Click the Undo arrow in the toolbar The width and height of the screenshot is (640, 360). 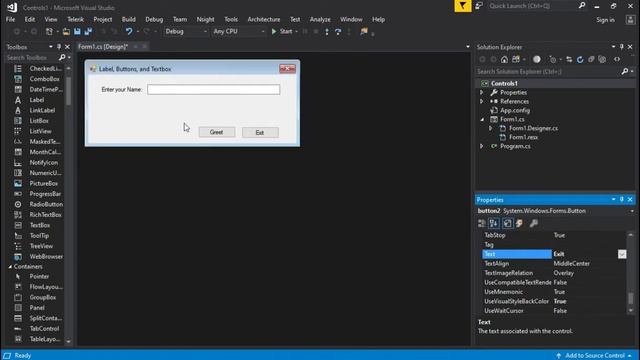[x=129, y=31]
